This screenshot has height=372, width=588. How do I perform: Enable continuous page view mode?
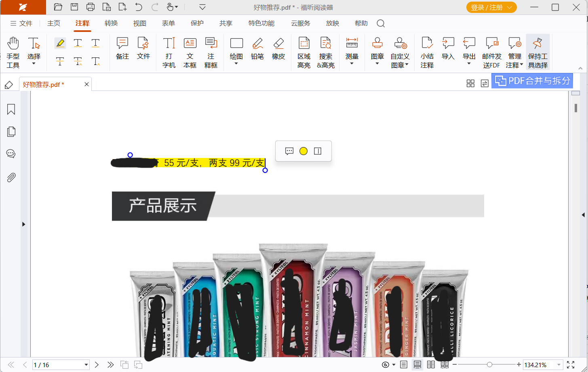pos(417,365)
